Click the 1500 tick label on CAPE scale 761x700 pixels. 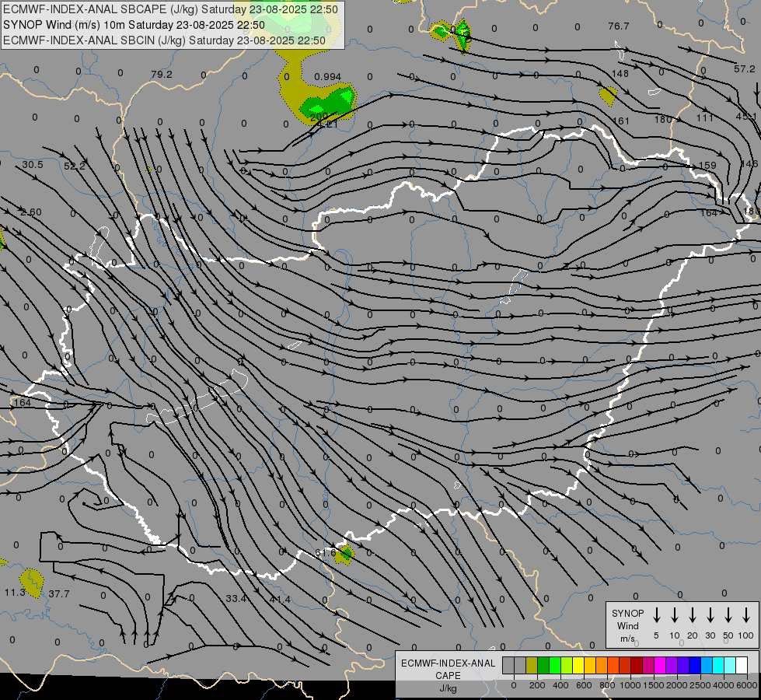click(653, 685)
